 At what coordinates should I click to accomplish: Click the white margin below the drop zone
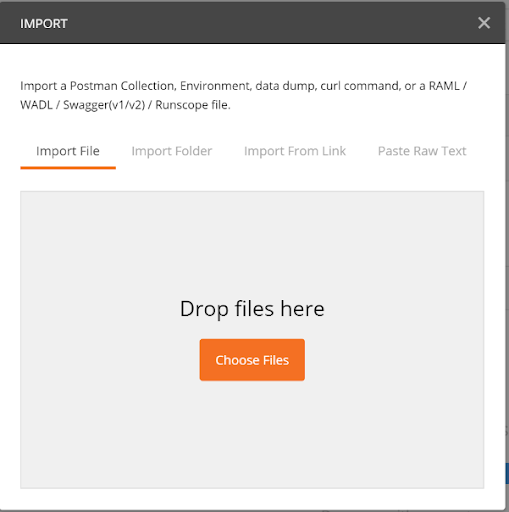252,498
